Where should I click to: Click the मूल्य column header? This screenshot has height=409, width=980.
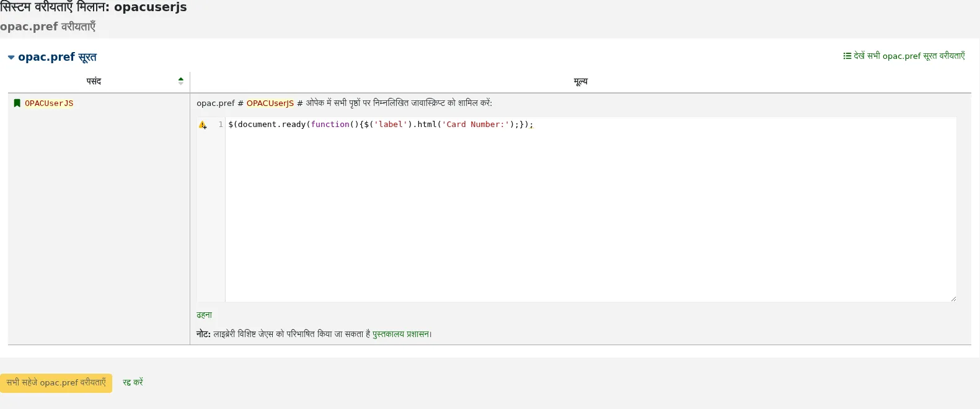click(581, 81)
